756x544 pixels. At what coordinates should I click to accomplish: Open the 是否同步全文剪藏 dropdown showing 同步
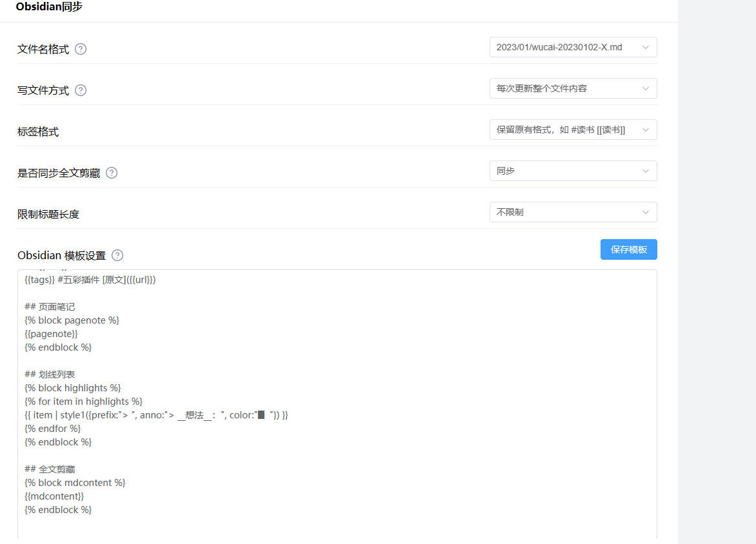coord(573,171)
